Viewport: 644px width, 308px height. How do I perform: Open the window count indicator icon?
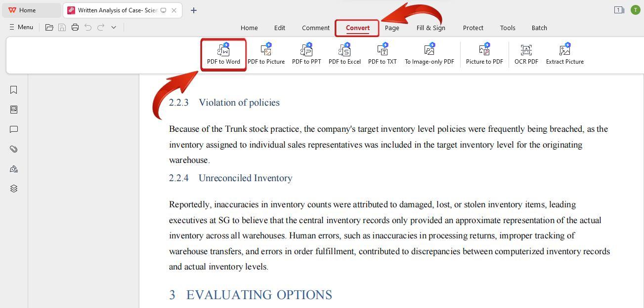pos(619,10)
